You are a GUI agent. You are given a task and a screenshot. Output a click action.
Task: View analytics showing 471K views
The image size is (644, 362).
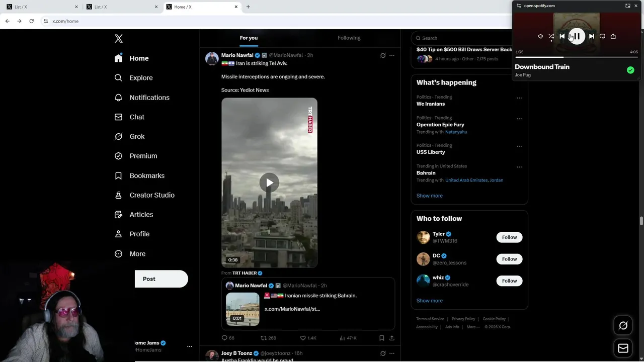click(348, 338)
